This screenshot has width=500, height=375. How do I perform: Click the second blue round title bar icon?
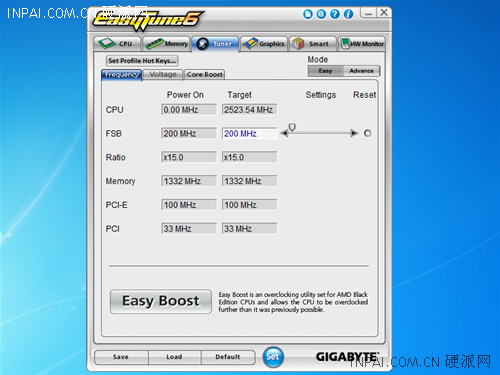click(x=321, y=14)
